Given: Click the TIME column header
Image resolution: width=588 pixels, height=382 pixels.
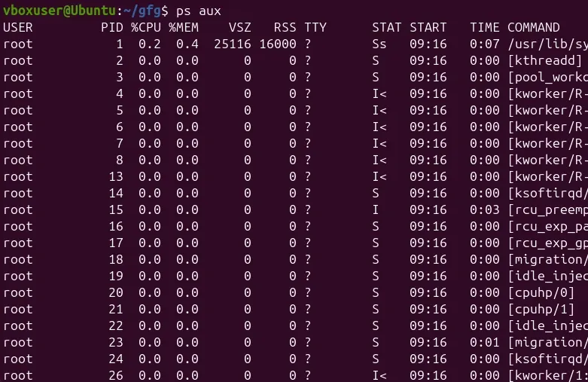Looking at the screenshot, I should (485, 27).
